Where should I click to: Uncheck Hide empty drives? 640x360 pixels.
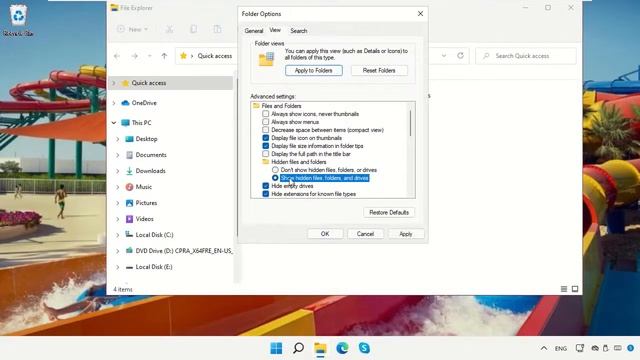tap(266, 186)
